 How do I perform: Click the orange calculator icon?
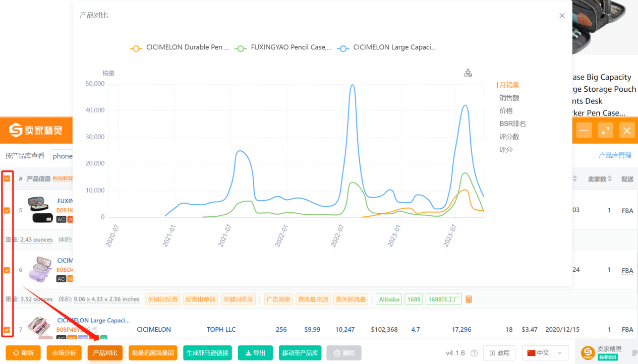tap(469, 299)
